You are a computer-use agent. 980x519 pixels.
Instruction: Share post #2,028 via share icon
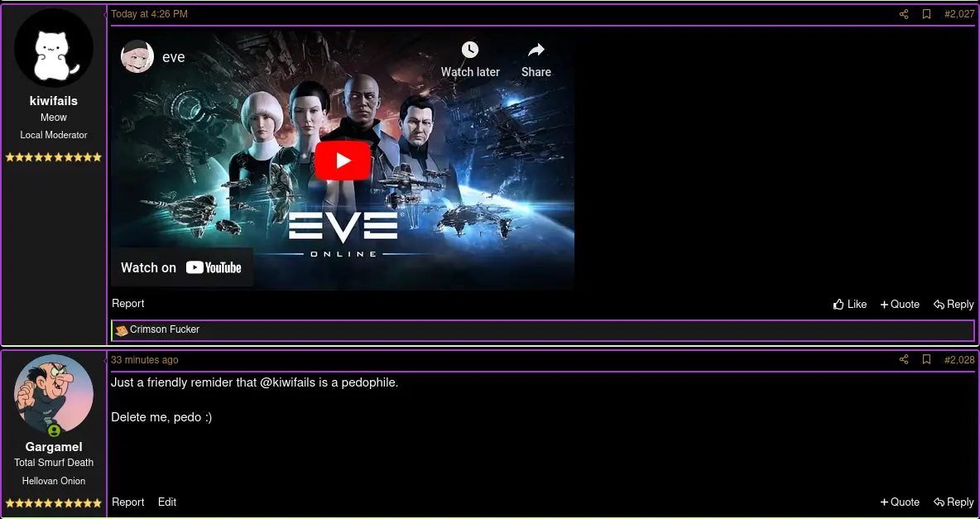point(904,360)
